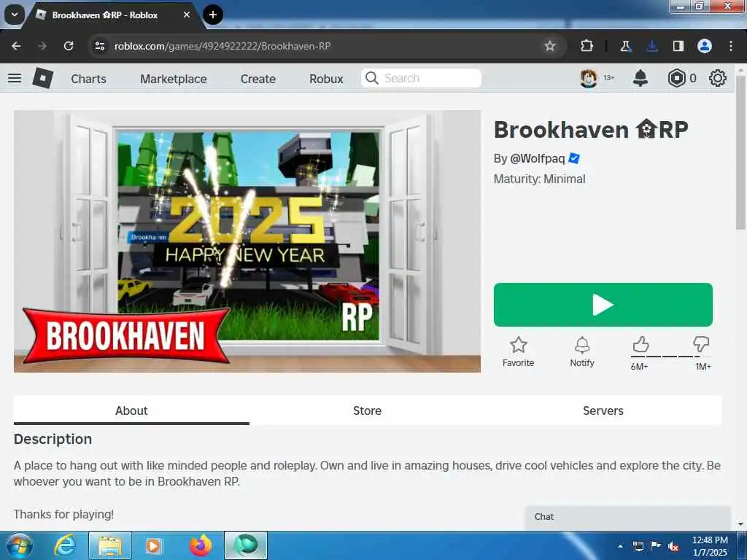Viewport: 747px width, 560px height.
Task: Expand the Chat panel
Action: point(628,517)
